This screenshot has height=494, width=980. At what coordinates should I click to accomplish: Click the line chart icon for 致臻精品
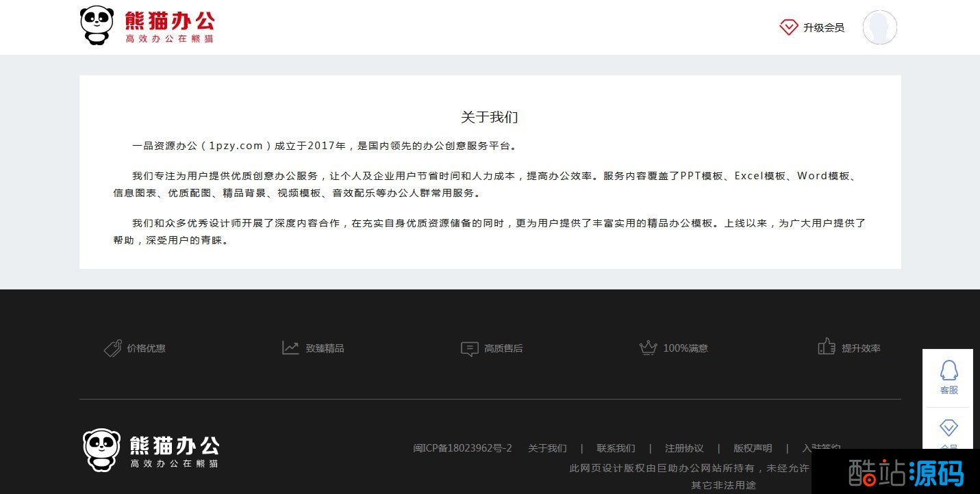[290, 348]
